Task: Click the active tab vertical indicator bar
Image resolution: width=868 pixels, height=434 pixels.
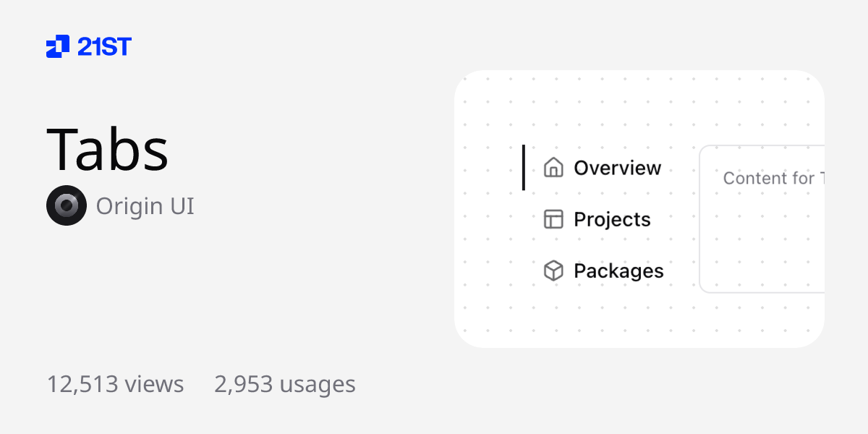Action: pyautogui.click(x=523, y=168)
